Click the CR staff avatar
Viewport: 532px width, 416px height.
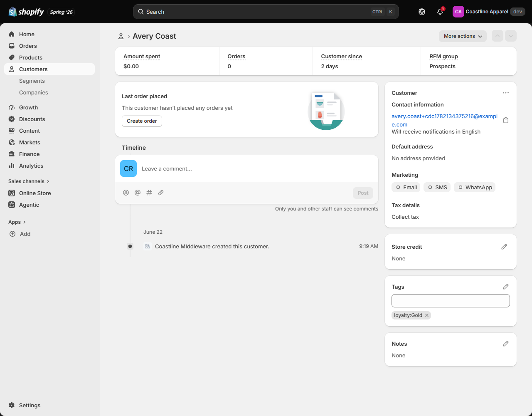[x=128, y=168]
